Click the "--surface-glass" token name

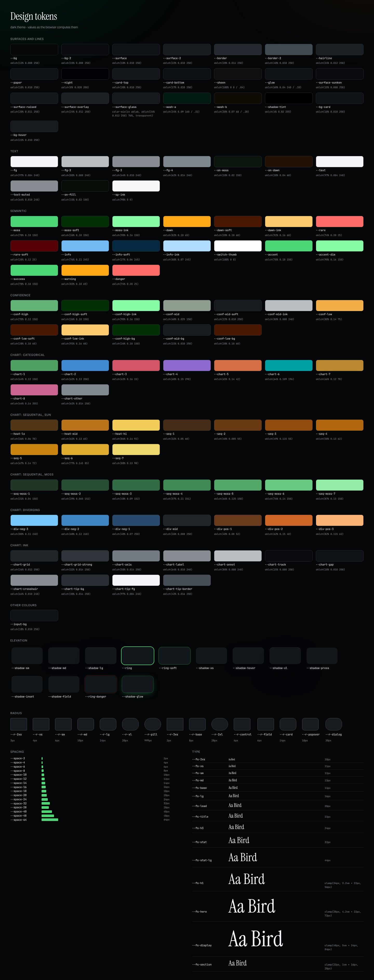124,107
